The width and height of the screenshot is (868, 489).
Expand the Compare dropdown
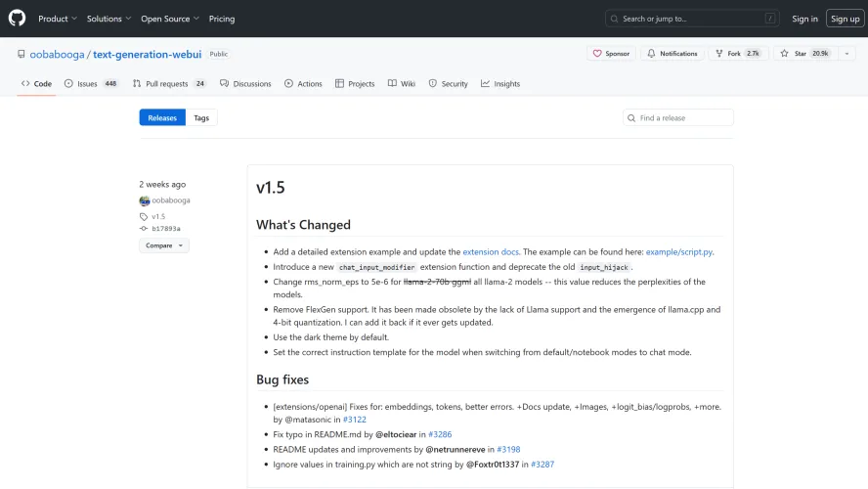(x=163, y=245)
